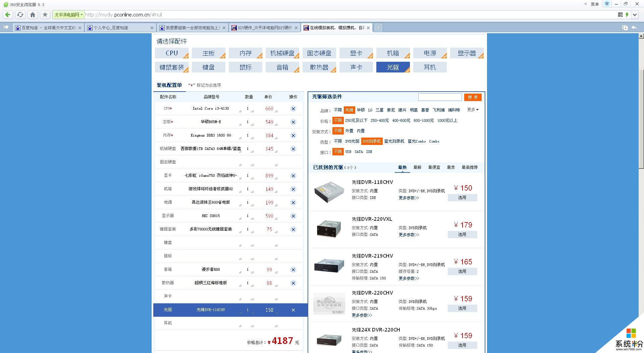Remove the 漫步者R88 speaker row

293,270
